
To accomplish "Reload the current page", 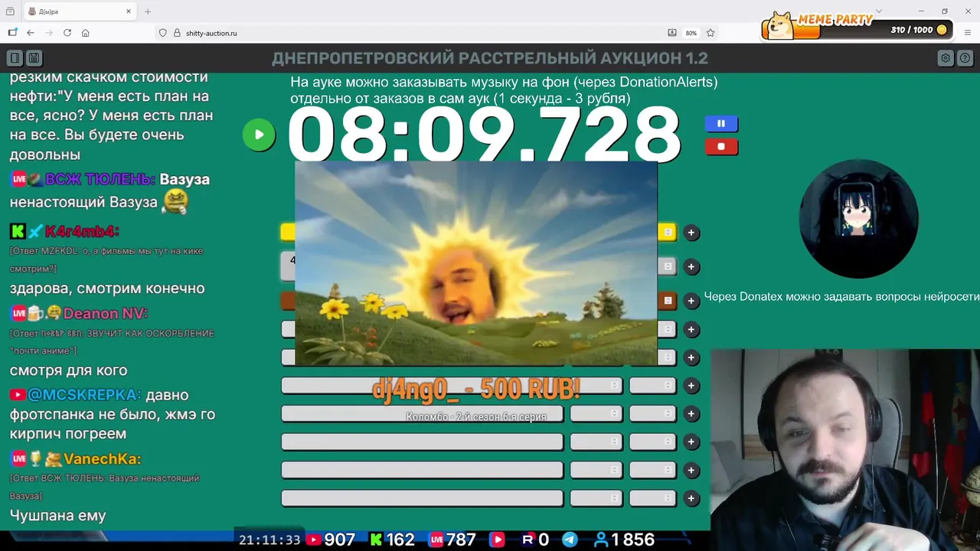I will 67,33.
